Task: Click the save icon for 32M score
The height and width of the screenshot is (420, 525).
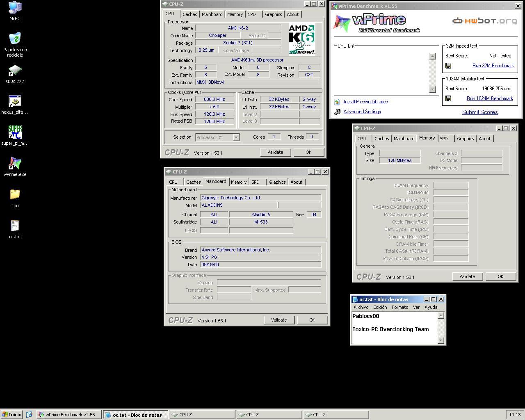Action: (448, 66)
